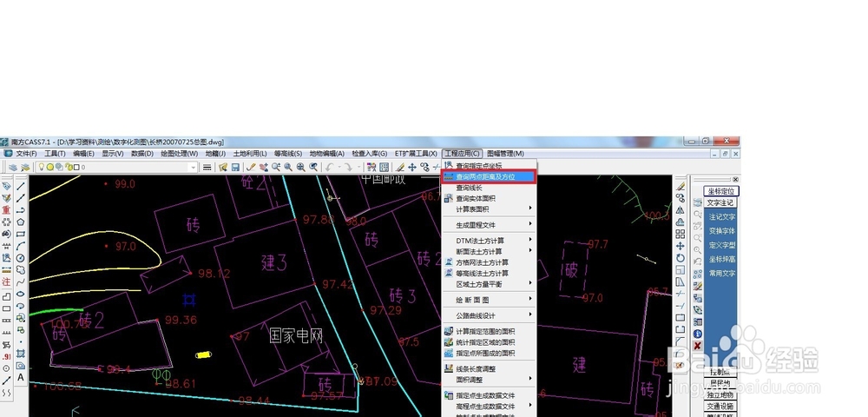This screenshot has height=417, width=868.
Task: Click the 交通设施 button in right panel
Action: pos(720,406)
